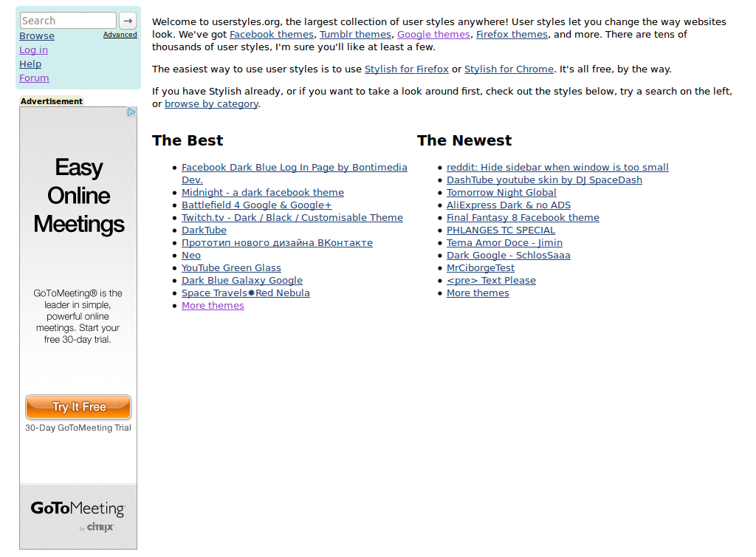Open Прототип нового дизайна ВКонтакте link
756x557 pixels.
click(278, 242)
